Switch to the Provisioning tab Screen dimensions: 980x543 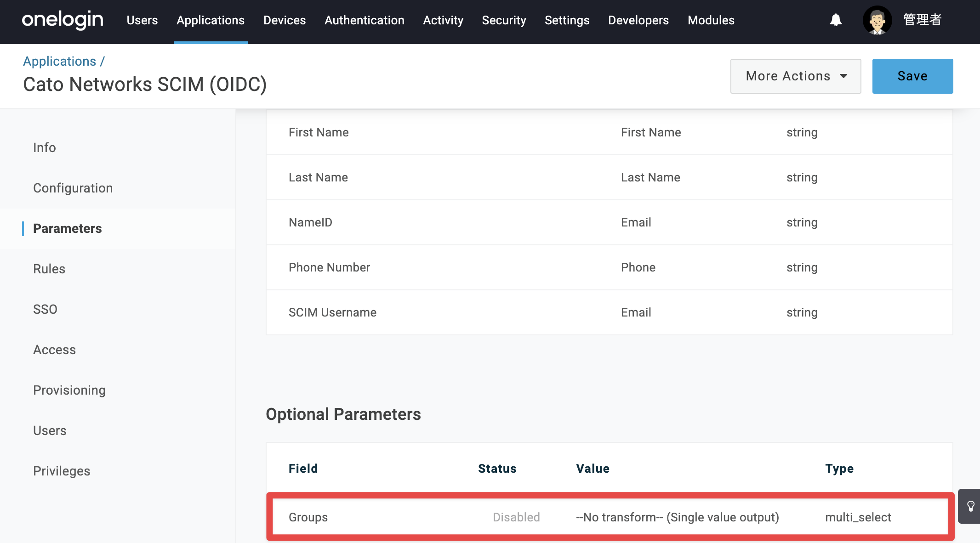click(69, 390)
